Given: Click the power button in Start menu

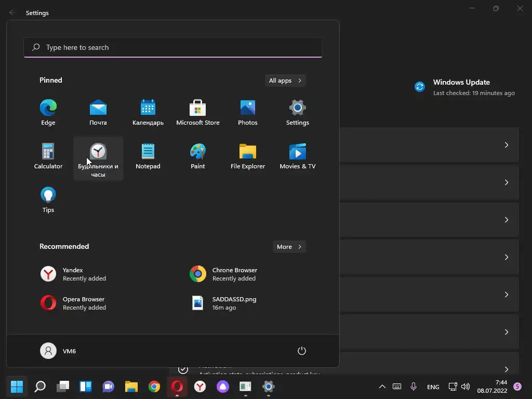Looking at the screenshot, I should [x=302, y=351].
